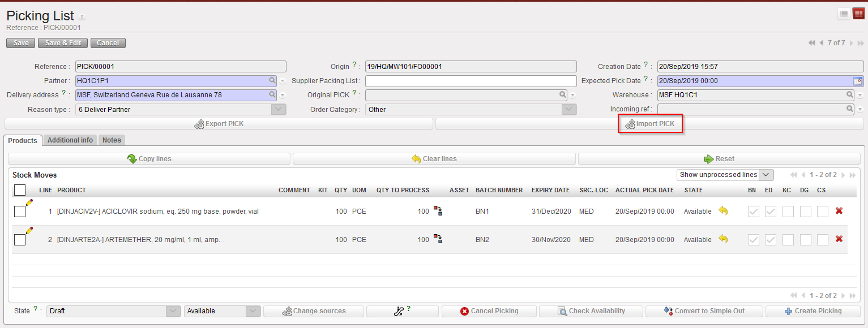Expand the Order Category dropdown
Image resolution: width=868 pixels, height=328 pixels.
click(569, 110)
